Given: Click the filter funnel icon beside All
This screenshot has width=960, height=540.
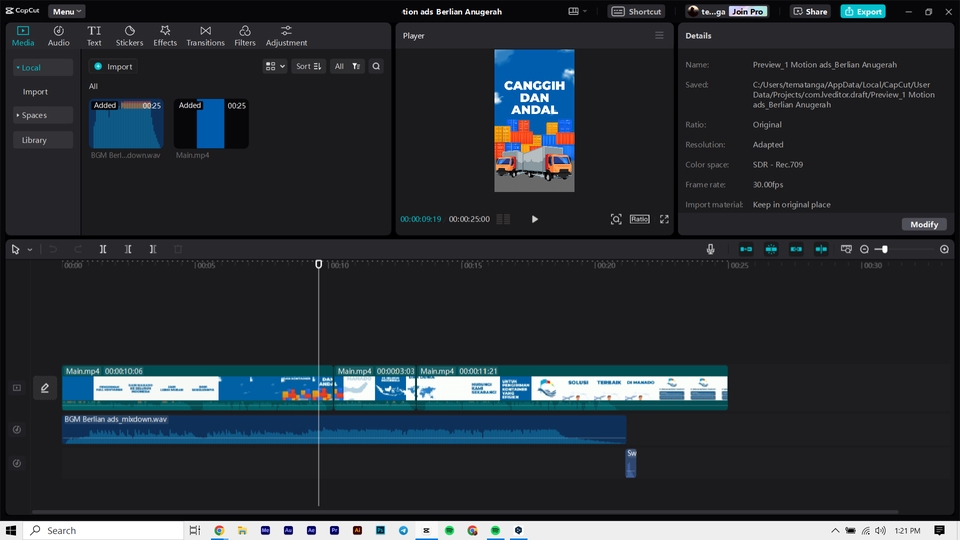Looking at the screenshot, I should [356, 66].
